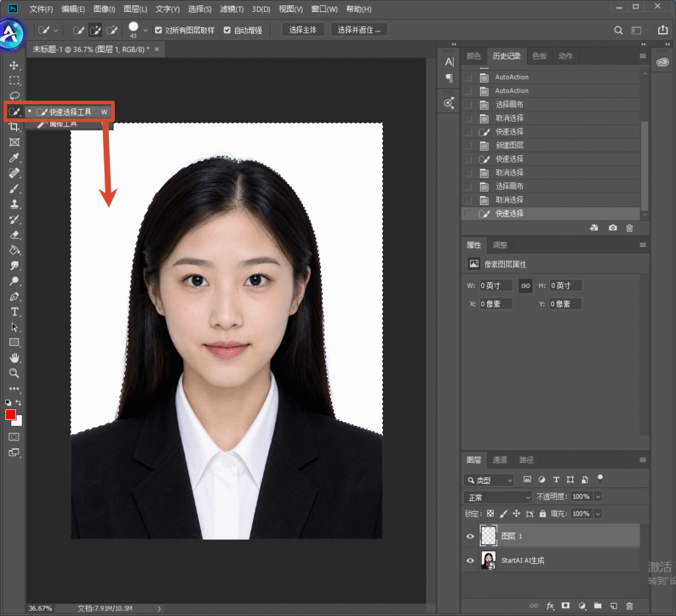
Task: Select the Dodge tool
Action: [x=15, y=281]
